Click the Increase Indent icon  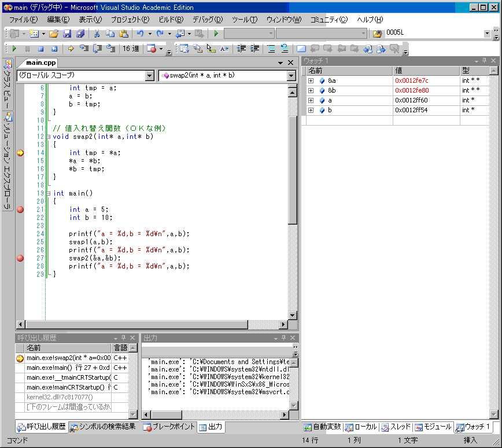click(255, 49)
